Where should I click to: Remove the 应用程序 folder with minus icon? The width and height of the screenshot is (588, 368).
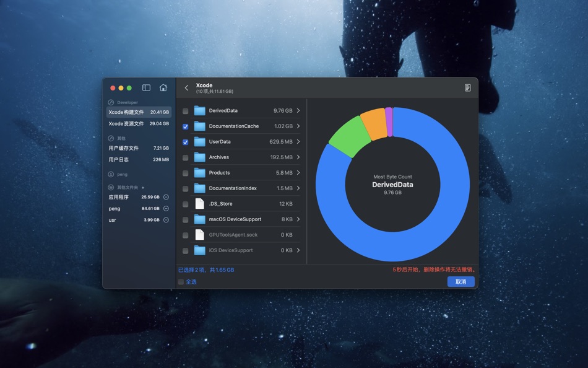click(x=166, y=197)
